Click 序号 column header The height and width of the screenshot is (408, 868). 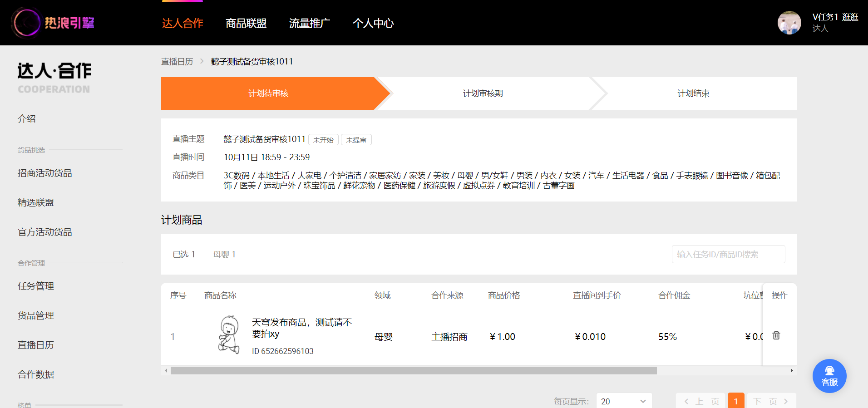click(x=178, y=295)
